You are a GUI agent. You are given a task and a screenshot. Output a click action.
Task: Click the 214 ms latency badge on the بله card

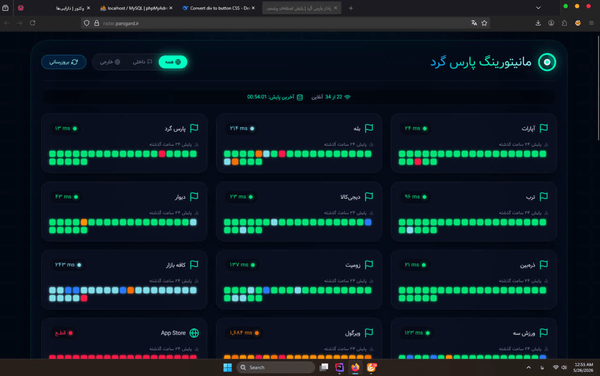242,129
